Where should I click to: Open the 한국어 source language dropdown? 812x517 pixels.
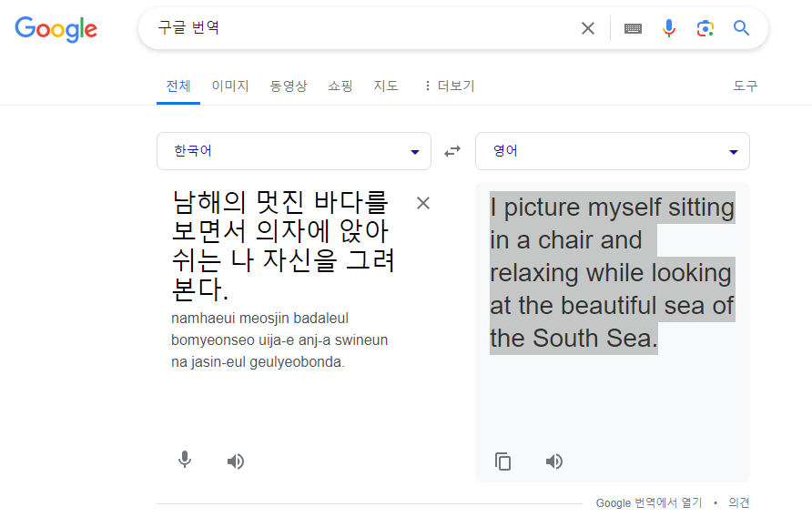tap(293, 151)
